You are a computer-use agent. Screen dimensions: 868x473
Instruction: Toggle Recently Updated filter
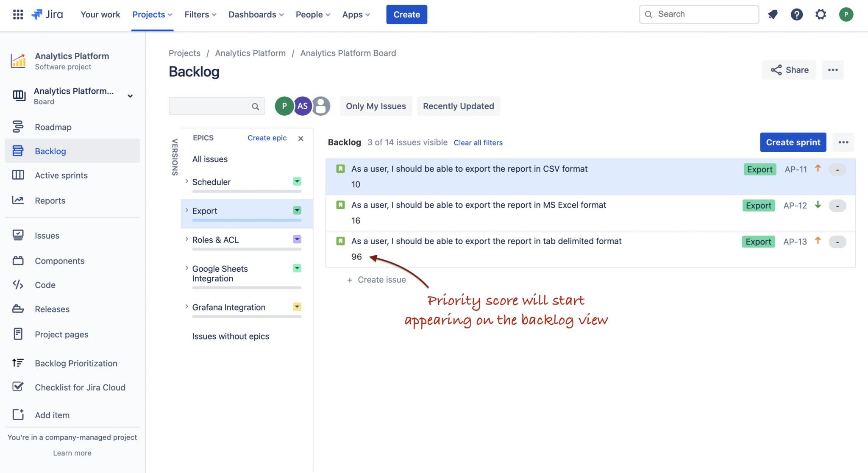(x=458, y=106)
